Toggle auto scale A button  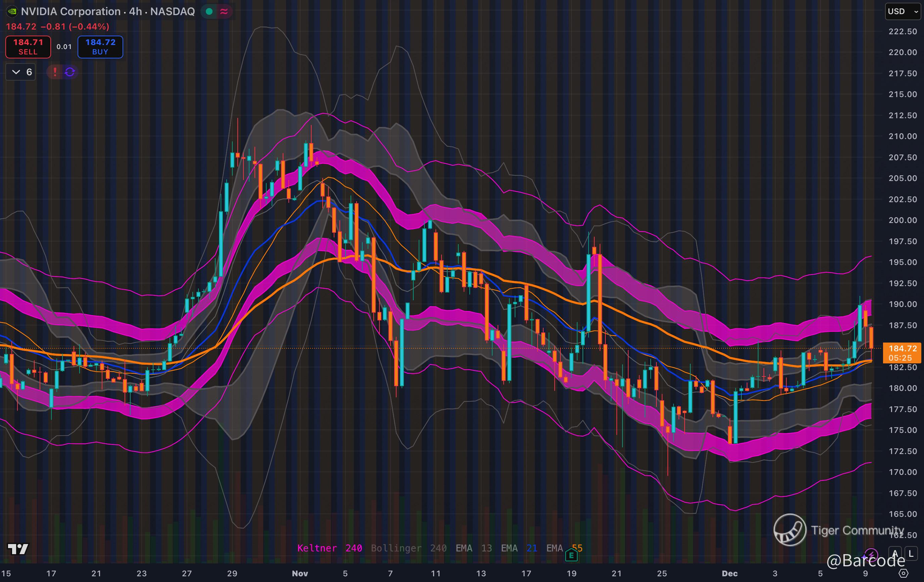click(x=895, y=553)
